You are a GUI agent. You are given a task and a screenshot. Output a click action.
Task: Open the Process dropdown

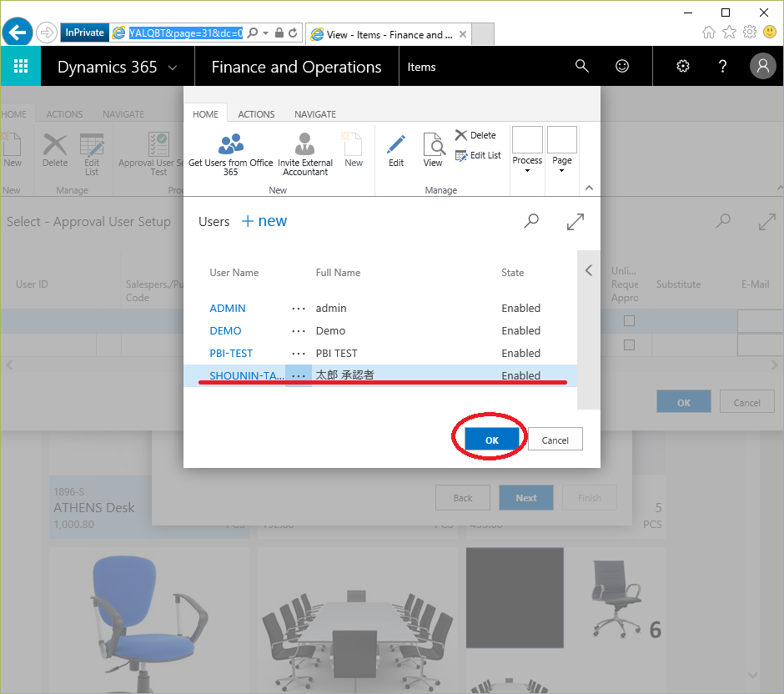pos(527,150)
